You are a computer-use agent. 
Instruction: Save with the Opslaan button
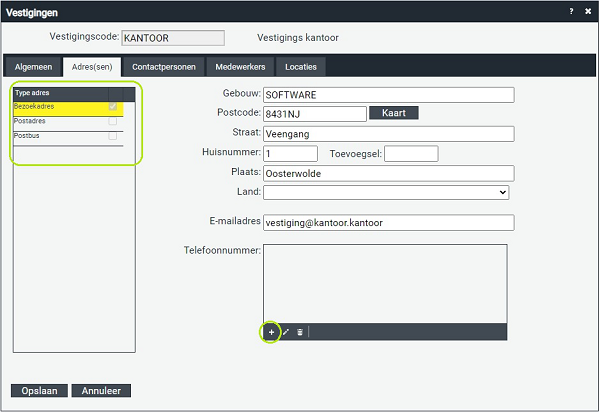tap(39, 391)
